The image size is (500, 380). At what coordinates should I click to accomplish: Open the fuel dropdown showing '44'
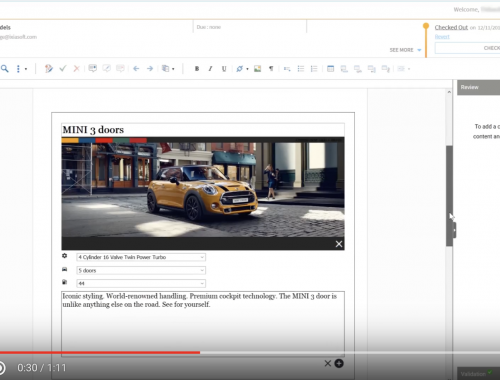[141, 283]
